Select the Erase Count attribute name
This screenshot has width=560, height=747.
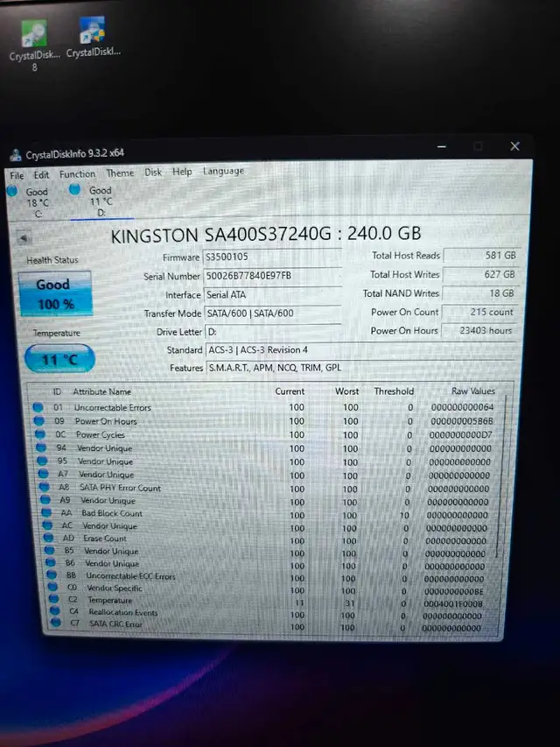pyautogui.click(x=105, y=539)
